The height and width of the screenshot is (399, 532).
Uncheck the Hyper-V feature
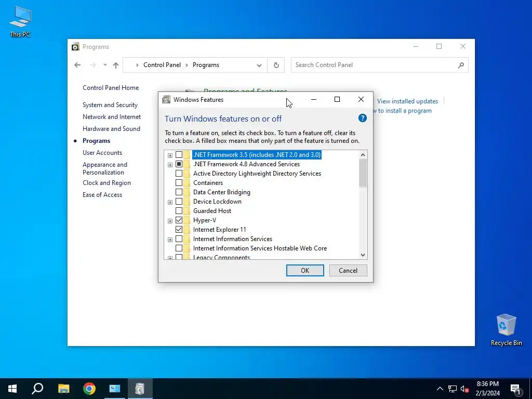point(179,220)
